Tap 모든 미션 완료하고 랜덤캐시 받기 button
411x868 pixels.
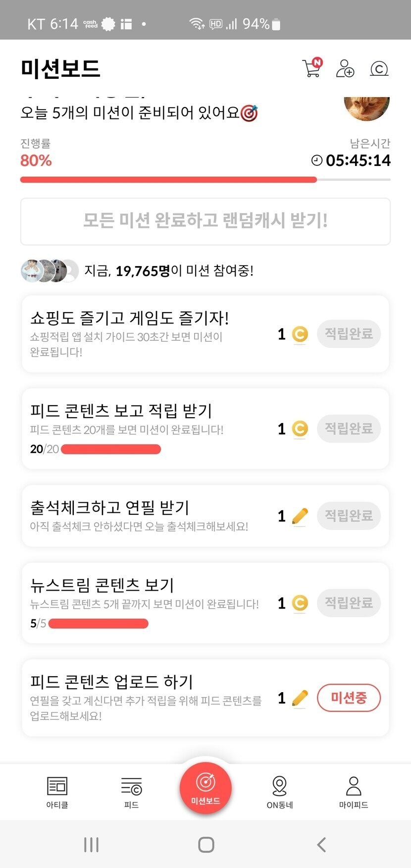pos(205,221)
